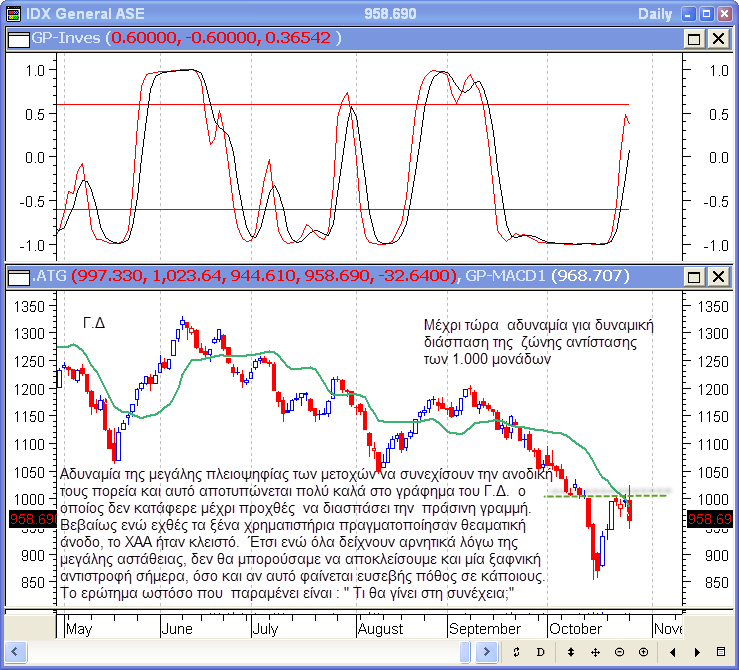Step chart right with right arrow
This screenshot has width=739, height=670.
(x=696, y=652)
